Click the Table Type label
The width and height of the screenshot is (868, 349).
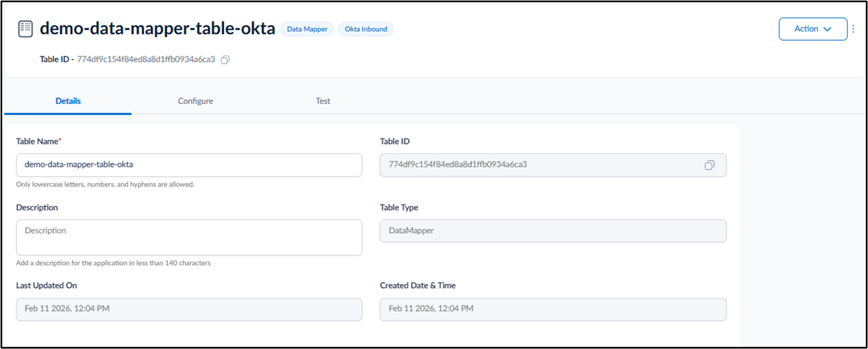pos(399,208)
